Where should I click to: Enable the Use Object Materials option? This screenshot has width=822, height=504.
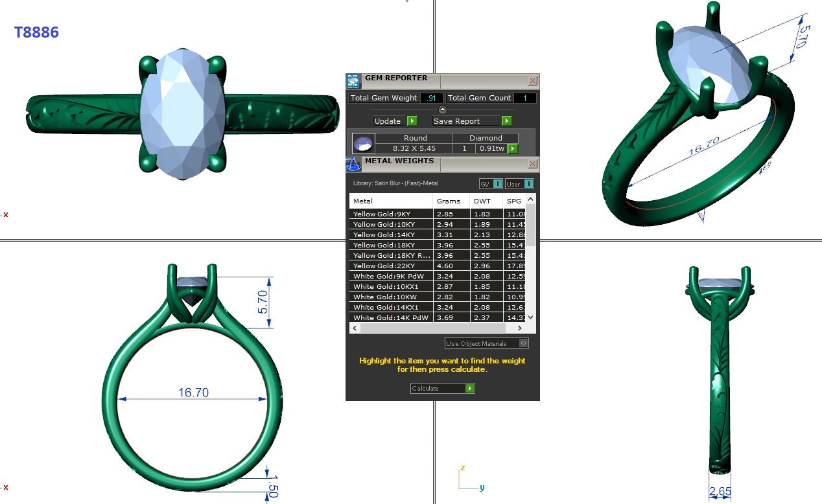coord(524,343)
